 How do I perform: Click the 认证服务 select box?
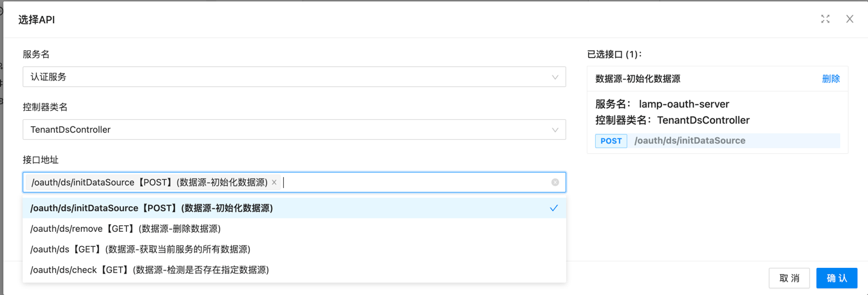[283, 77]
